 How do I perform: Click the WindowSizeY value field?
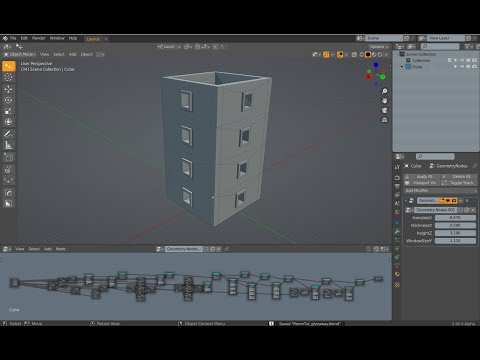[x=455, y=241]
